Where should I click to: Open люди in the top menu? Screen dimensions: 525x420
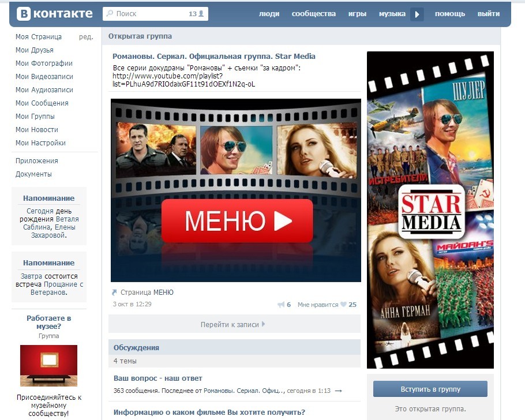269,14
